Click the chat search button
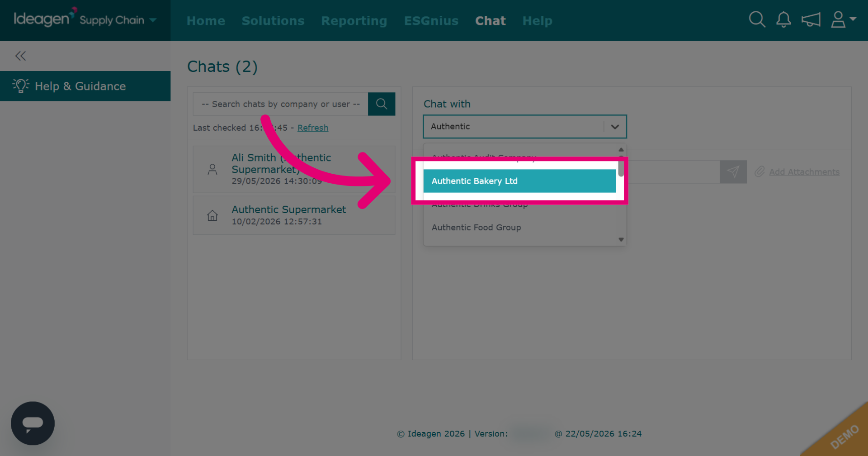 (x=382, y=104)
